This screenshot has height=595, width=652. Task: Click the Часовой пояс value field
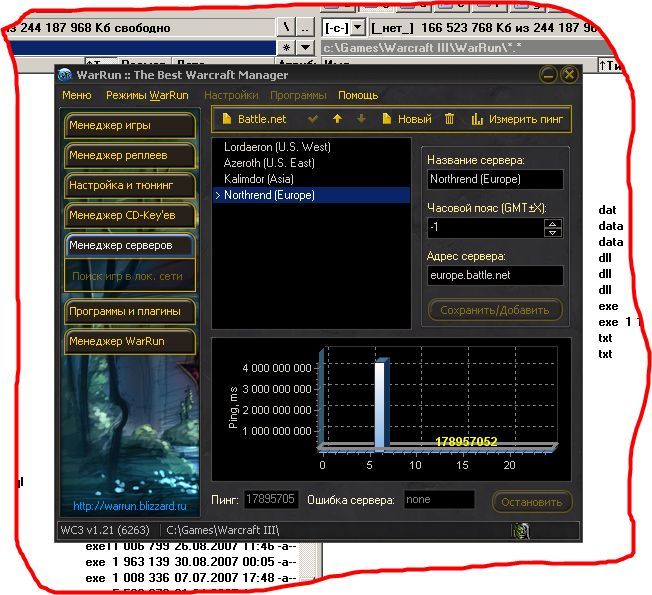(485, 227)
